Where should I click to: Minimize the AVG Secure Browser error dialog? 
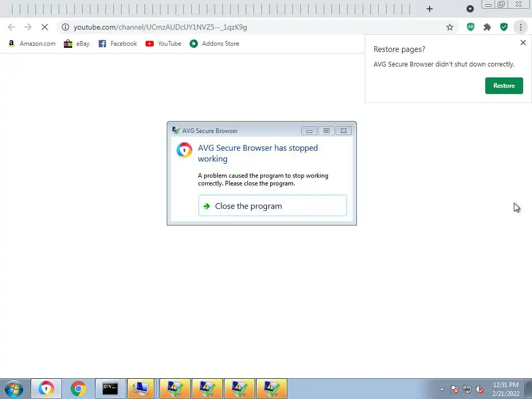pos(309,130)
